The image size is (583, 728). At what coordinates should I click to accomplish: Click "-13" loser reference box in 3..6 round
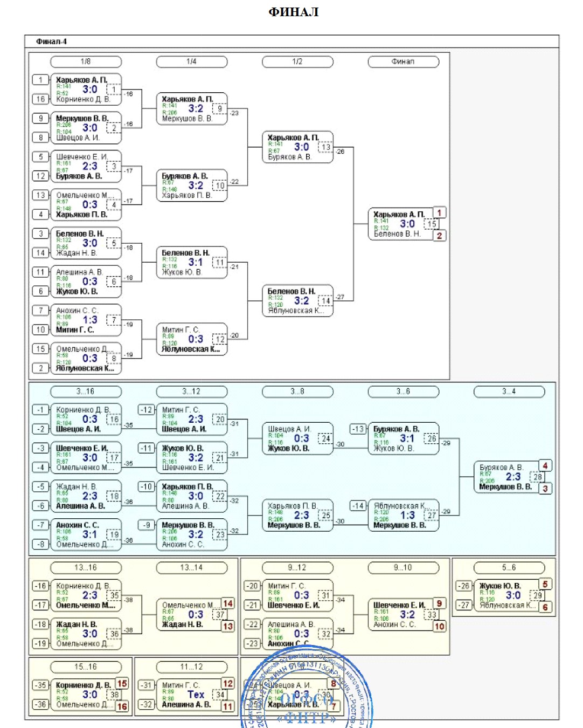358,429
